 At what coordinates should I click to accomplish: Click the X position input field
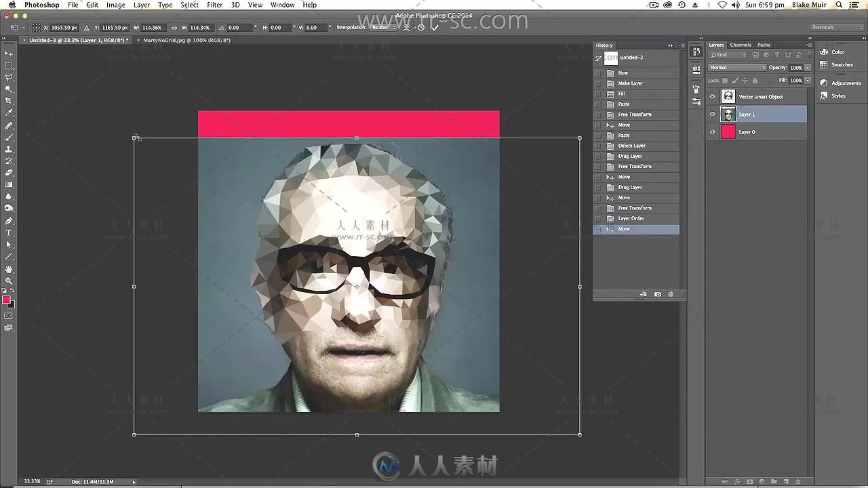65,28
